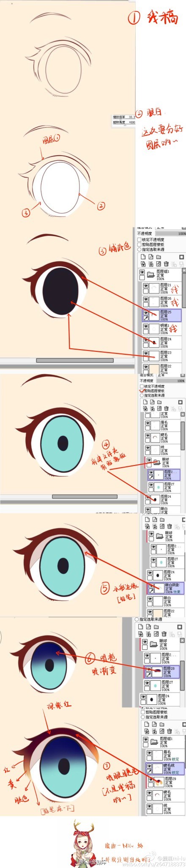186x868 pixels.
Task: Enable 锁定不透明度 checkbox in step ③ panel
Action: click(x=139, y=240)
